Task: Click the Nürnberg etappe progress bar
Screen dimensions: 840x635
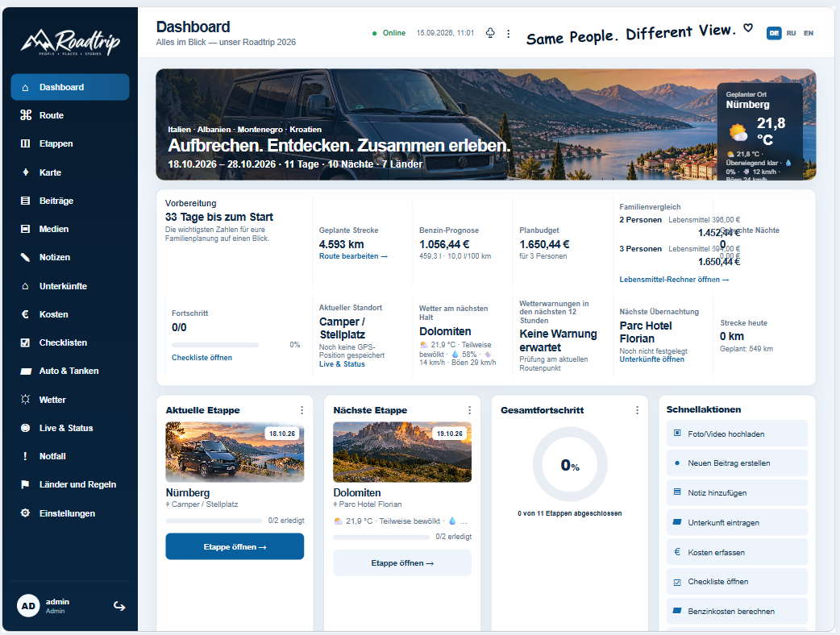Action: pyautogui.click(x=214, y=521)
